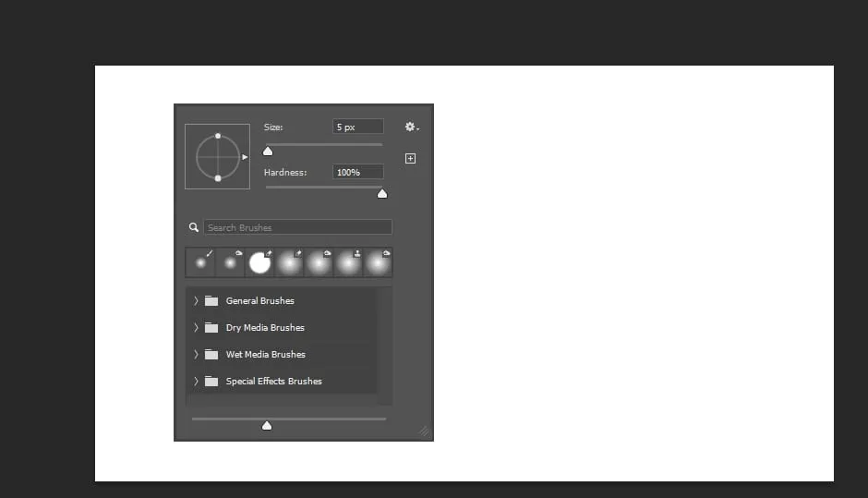Focus the Search Brushes field

coord(298,227)
